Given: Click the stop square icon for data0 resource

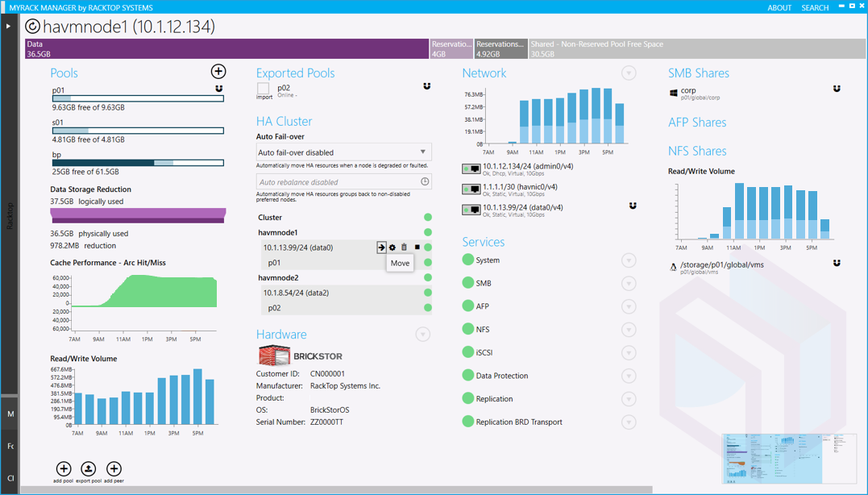Looking at the screenshot, I should [x=417, y=247].
